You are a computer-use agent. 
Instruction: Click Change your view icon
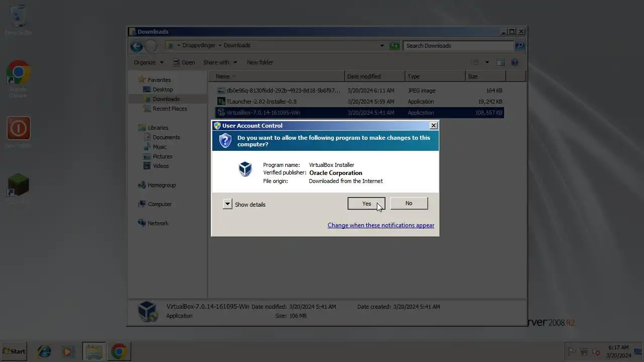pyautogui.click(x=474, y=62)
